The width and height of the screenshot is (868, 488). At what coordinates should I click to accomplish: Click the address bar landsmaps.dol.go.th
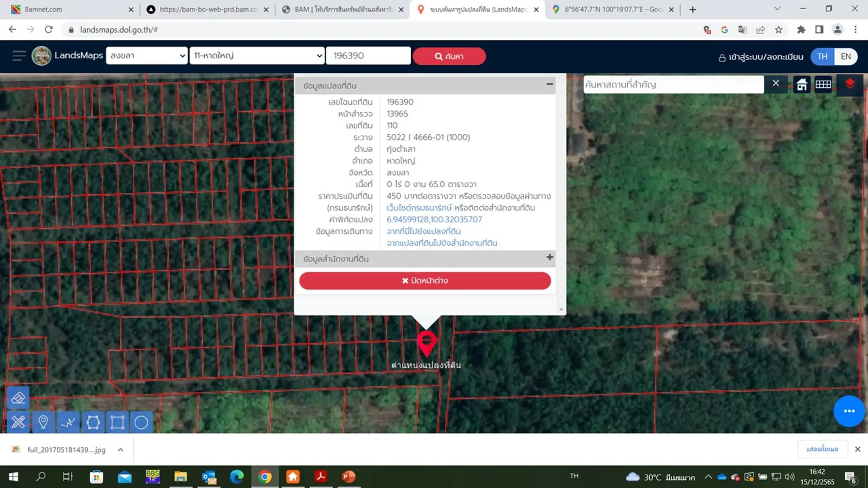pos(119,30)
